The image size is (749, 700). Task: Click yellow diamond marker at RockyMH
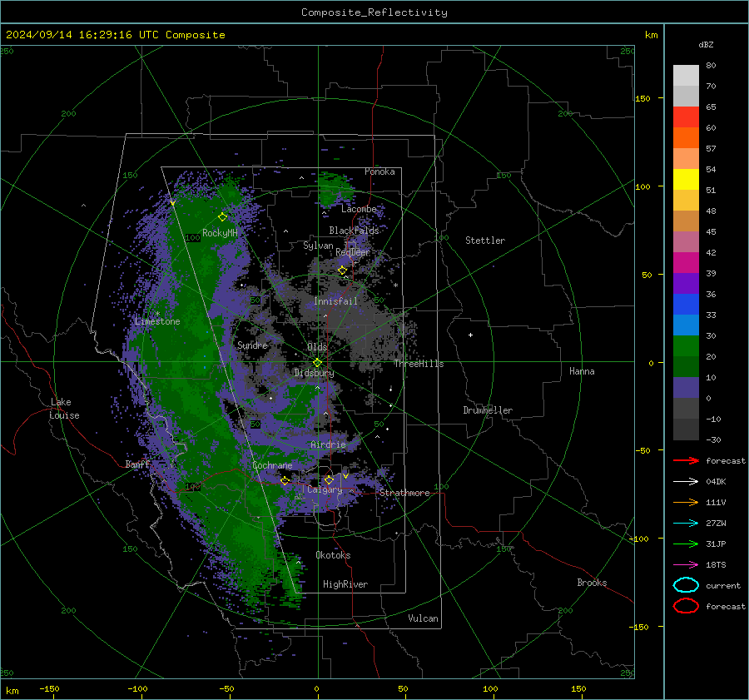[x=222, y=217]
